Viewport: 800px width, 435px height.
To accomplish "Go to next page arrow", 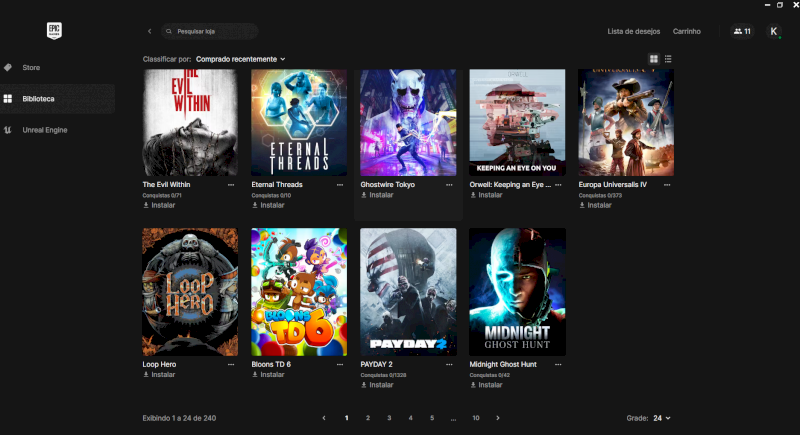I will [x=498, y=418].
